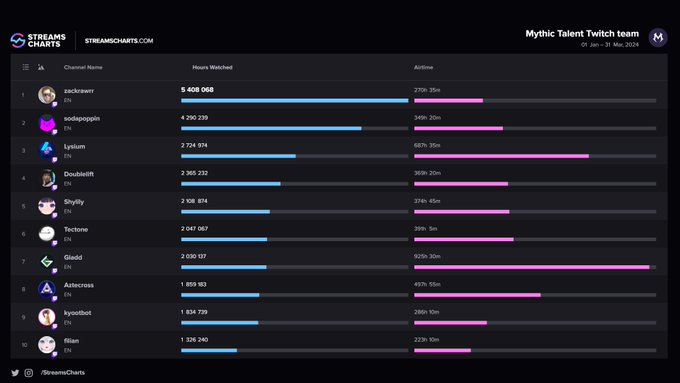Click the Streams Charts logo

[38, 40]
